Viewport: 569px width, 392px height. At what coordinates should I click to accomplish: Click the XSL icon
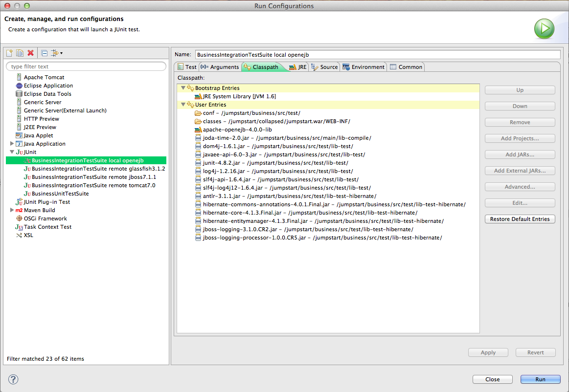coord(19,235)
